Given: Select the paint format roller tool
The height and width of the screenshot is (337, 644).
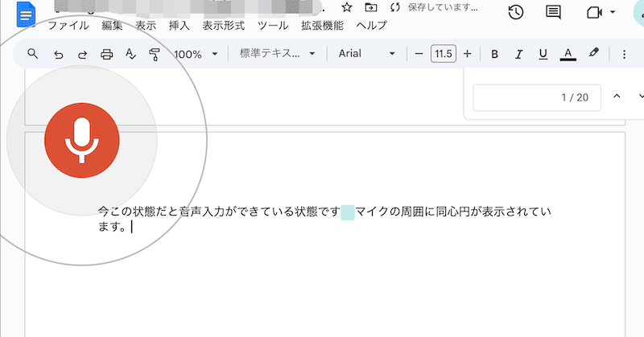Looking at the screenshot, I should (155, 54).
